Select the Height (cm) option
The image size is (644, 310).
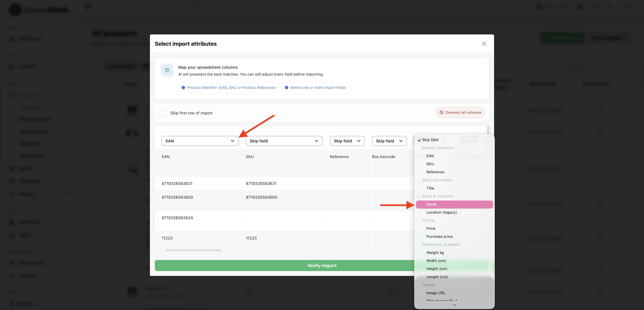(x=454, y=269)
